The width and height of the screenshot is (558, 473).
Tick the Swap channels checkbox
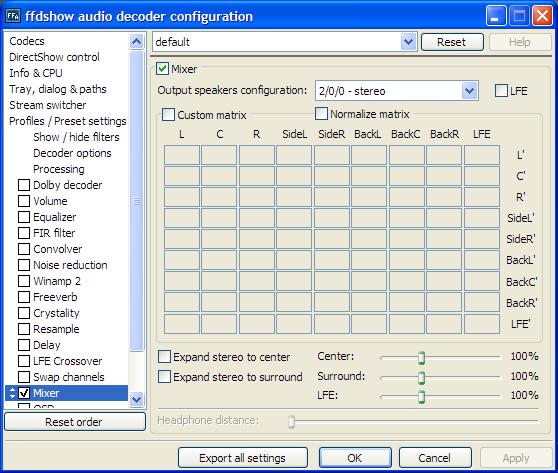click(x=24, y=377)
